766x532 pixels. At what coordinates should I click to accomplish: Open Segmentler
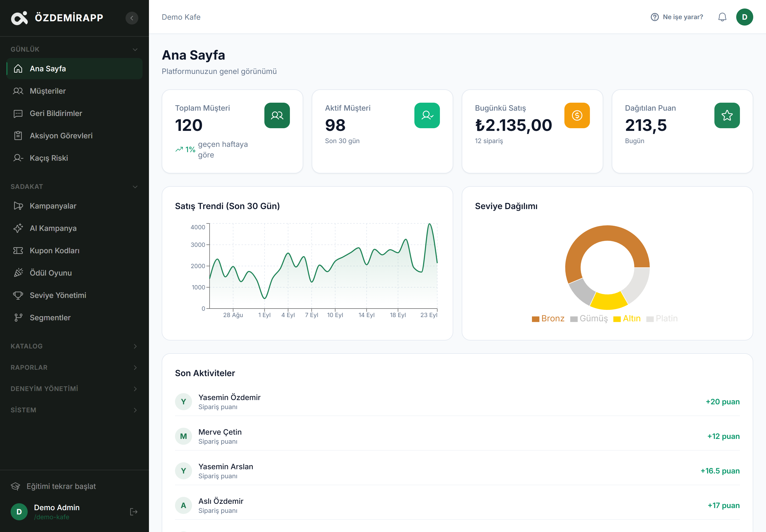pos(74,318)
